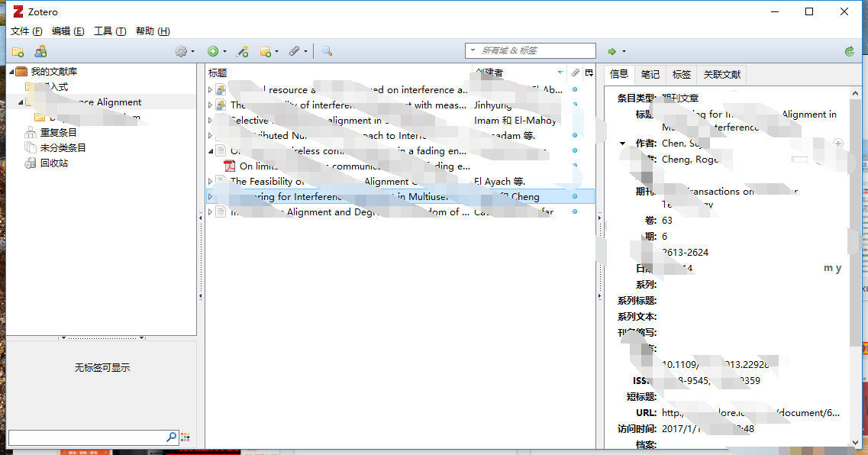Click the magnifier icon in the tag filter box
Screen dimensions: 868x455
point(172,437)
